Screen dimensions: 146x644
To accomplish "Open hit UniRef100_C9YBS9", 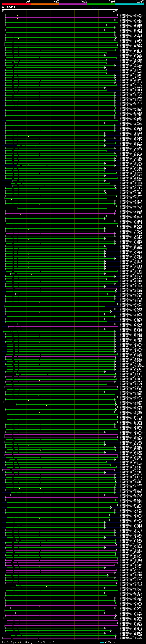I will tap(131, 17).
